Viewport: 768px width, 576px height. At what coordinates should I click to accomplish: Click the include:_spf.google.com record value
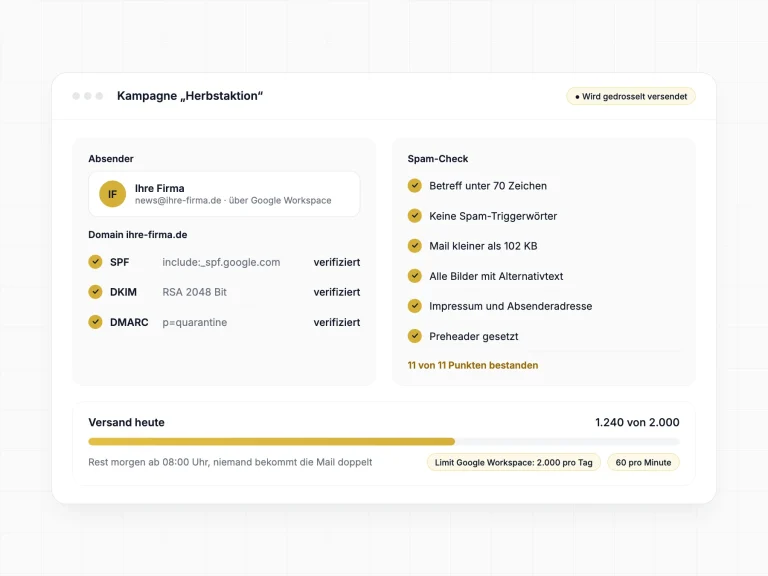click(x=221, y=263)
